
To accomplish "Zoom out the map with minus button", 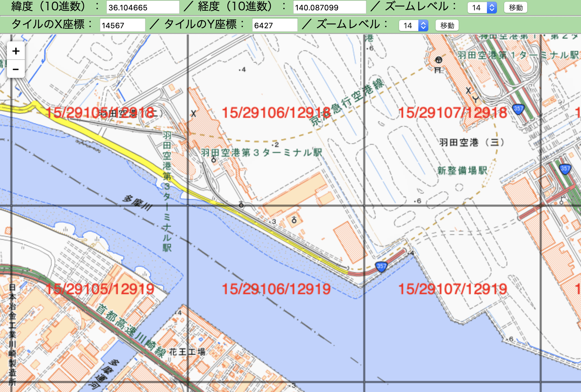I will pyautogui.click(x=16, y=69).
